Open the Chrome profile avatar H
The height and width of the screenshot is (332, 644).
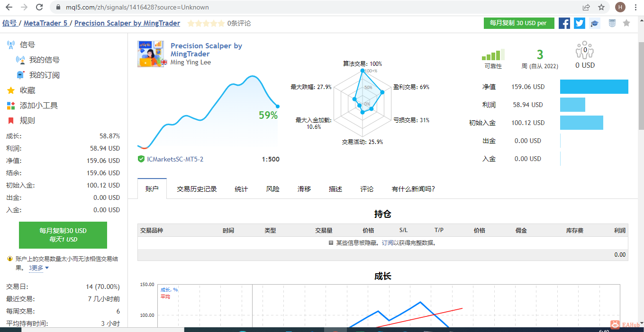[620, 7]
